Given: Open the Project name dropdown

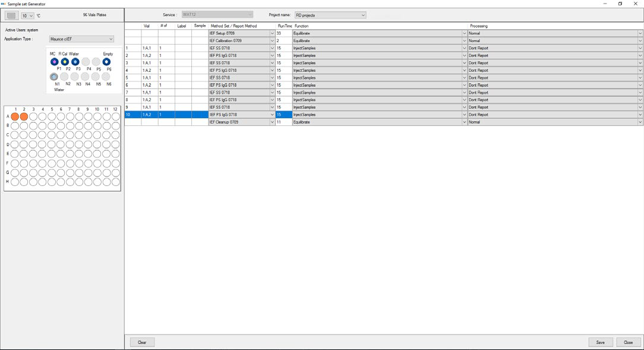Looking at the screenshot, I should tap(330, 15).
